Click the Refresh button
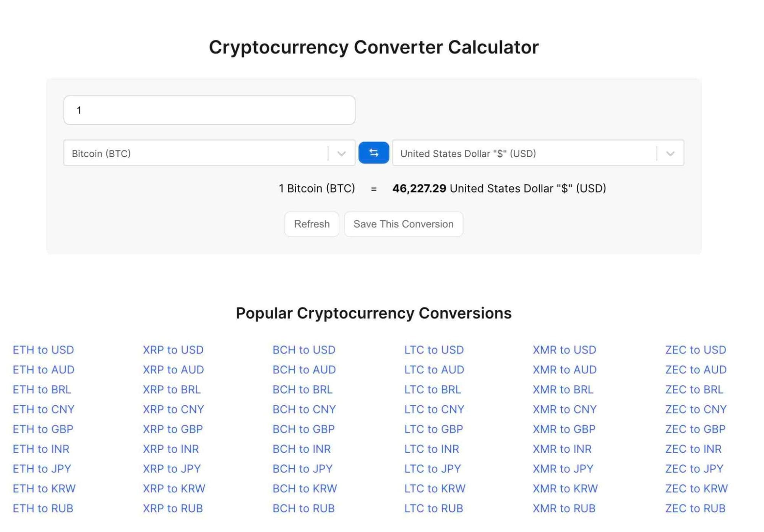 point(312,224)
